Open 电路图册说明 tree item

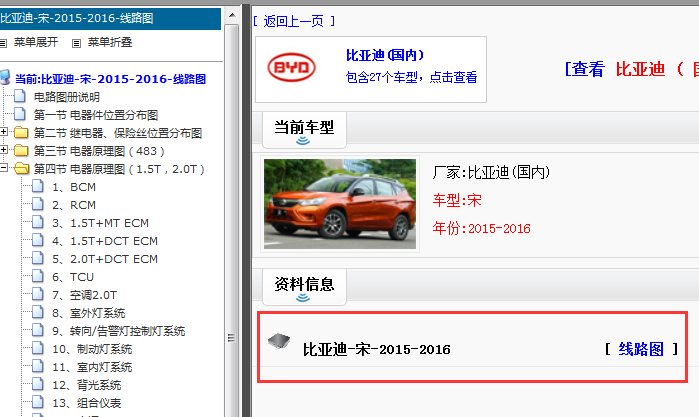(67, 97)
